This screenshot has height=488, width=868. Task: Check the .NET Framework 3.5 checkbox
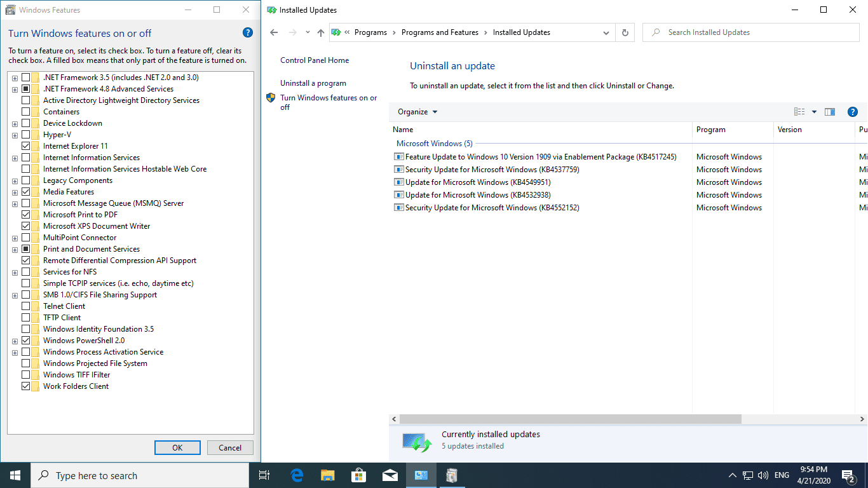pos(26,78)
